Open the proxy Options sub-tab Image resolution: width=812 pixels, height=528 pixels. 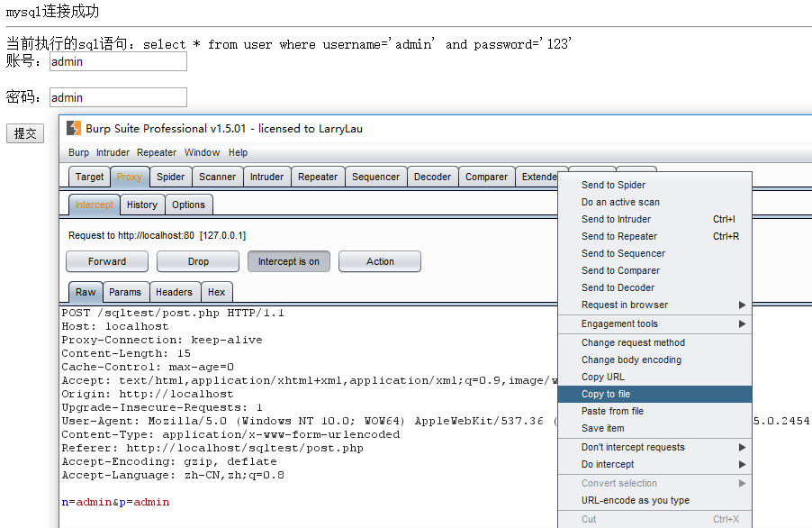pos(188,205)
